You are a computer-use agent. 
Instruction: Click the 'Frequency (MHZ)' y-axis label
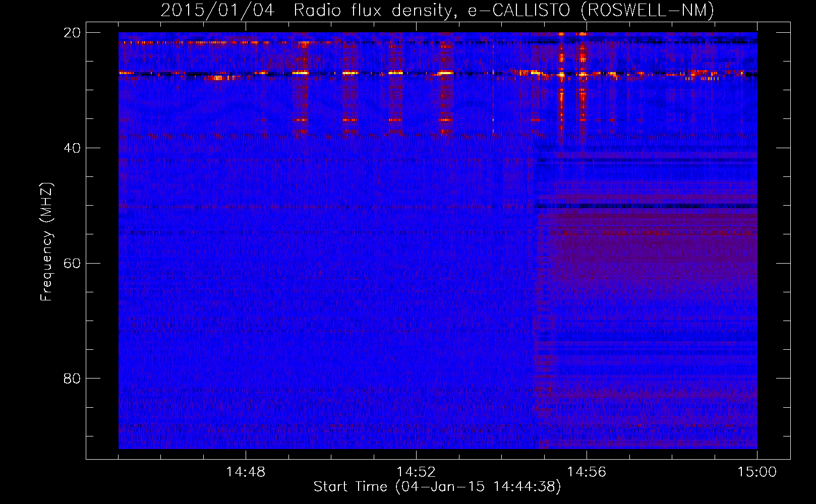click(x=46, y=242)
